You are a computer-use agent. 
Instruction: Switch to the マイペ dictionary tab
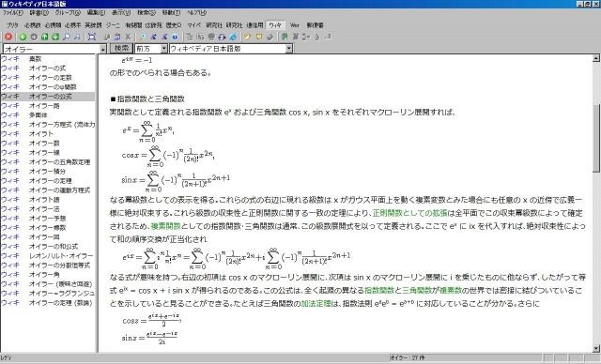pos(194,25)
